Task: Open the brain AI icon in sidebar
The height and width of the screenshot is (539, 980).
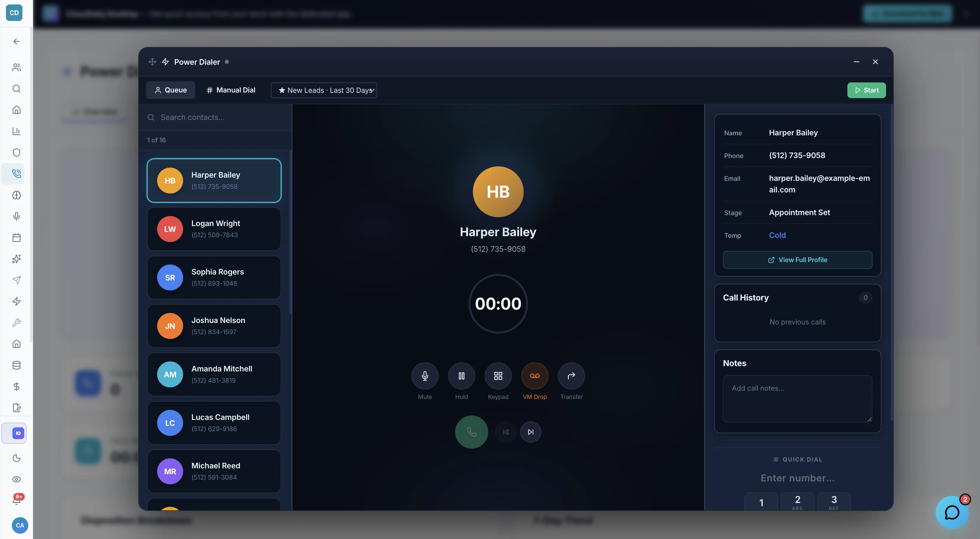Action: pos(16,195)
